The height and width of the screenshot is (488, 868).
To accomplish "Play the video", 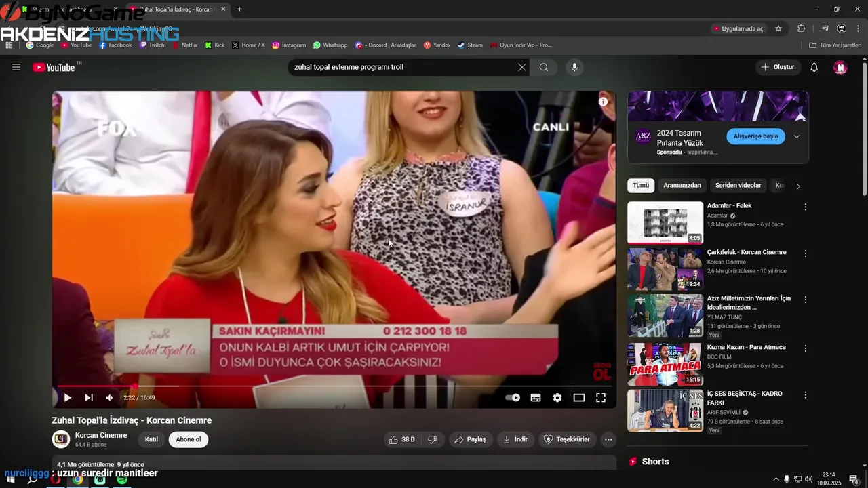I will click(x=67, y=398).
